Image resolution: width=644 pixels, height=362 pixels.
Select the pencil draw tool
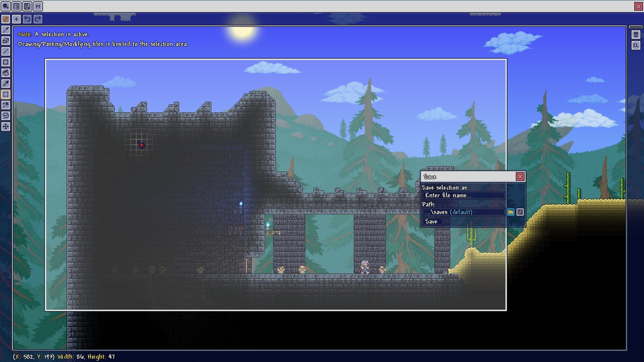(x=6, y=30)
